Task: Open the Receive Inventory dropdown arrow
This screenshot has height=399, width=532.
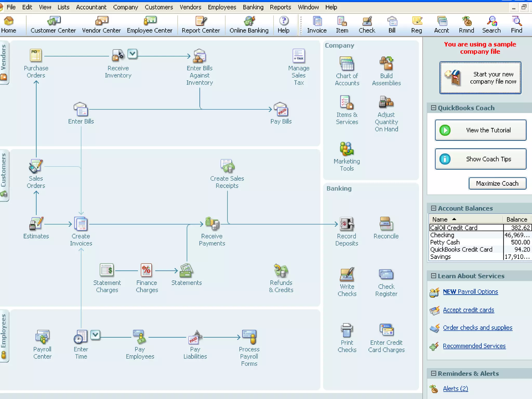Action: (132, 54)
